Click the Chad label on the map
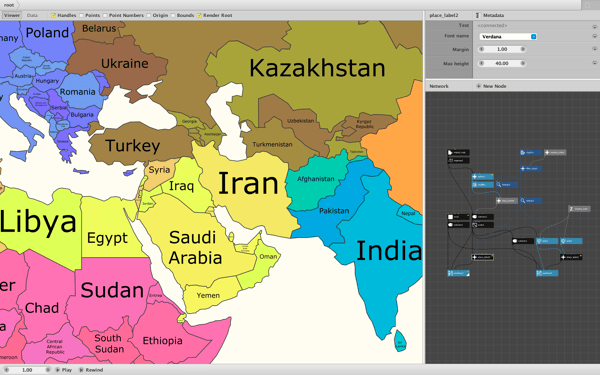 tap(42, 308)
